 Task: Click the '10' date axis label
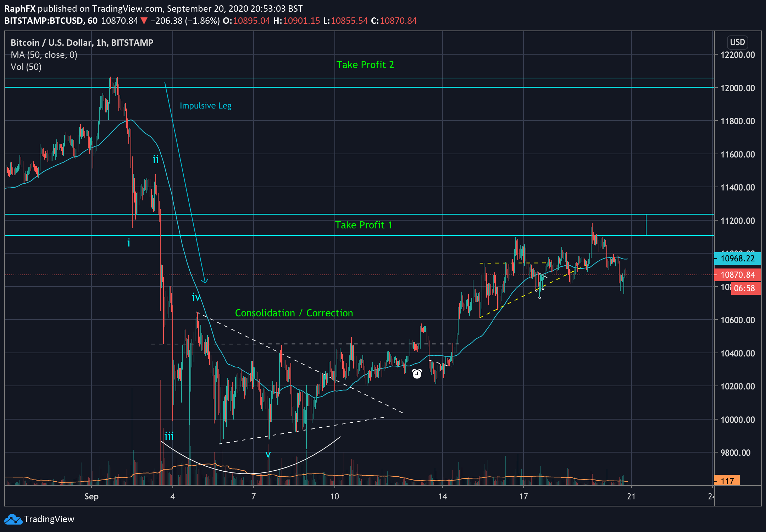click(335, 497)
